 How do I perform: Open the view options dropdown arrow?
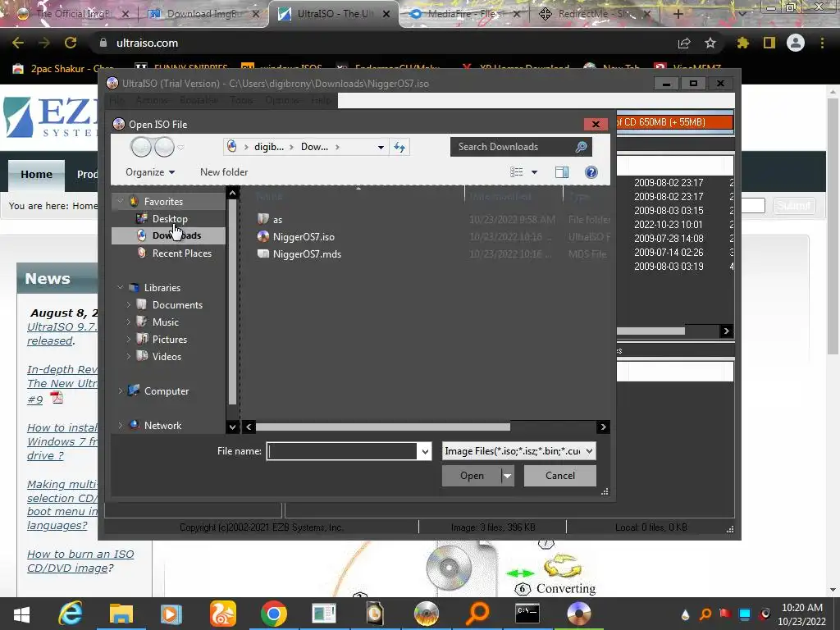click(x=534, y=172)
